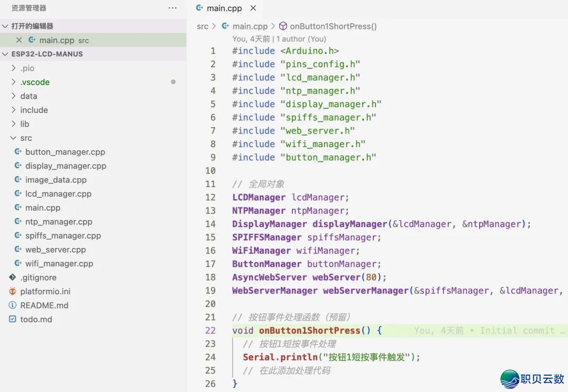Switch to the main.cpp tab

[221, 8]
